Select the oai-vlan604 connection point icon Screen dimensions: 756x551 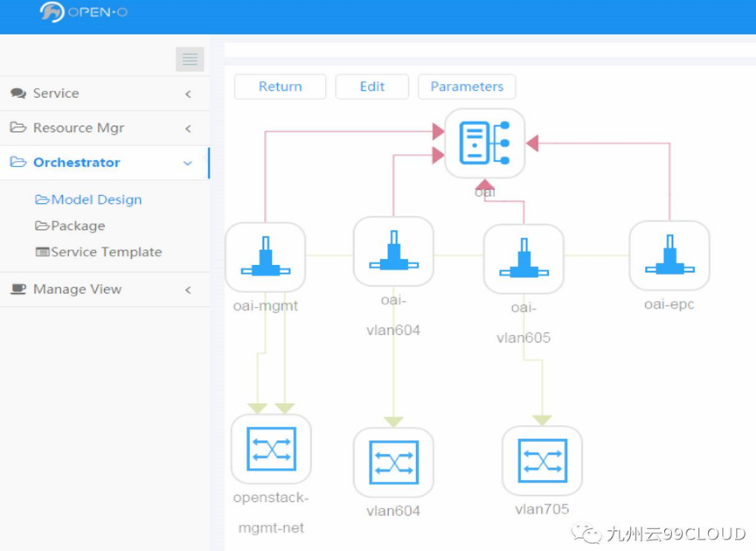click(x=393, y=252)
